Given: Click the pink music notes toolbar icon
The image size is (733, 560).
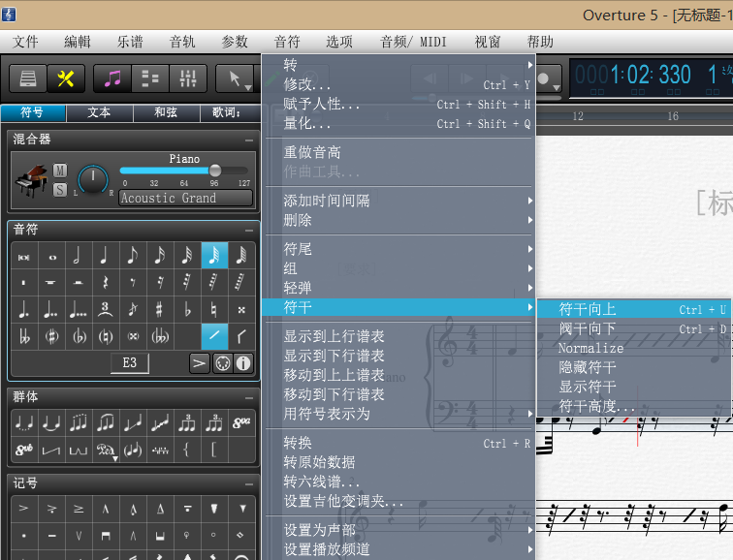Looking at the screenshot, I should click(x=112, y=78).
